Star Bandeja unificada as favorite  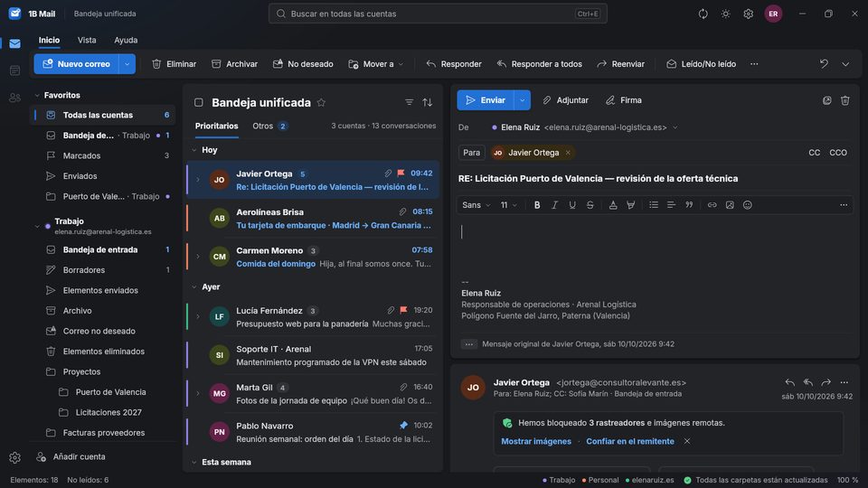point(321,102)
